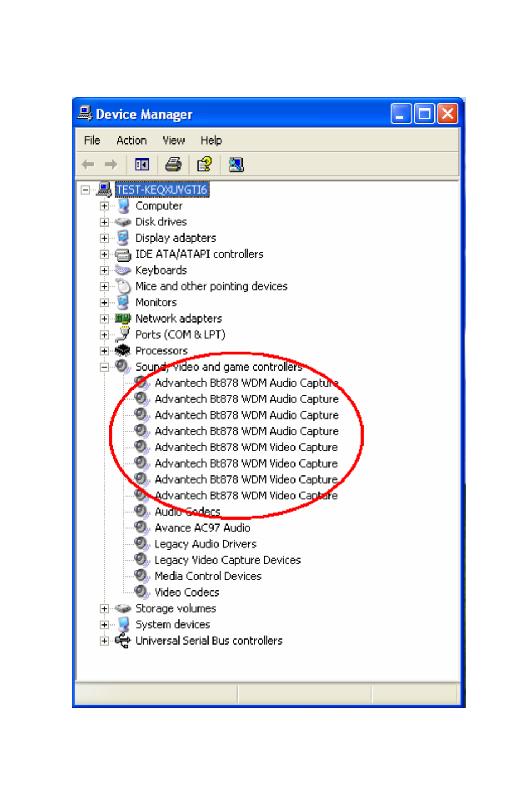Expand the Network adapters node
This screenshot has height=798, width=532.
[104, 319]
